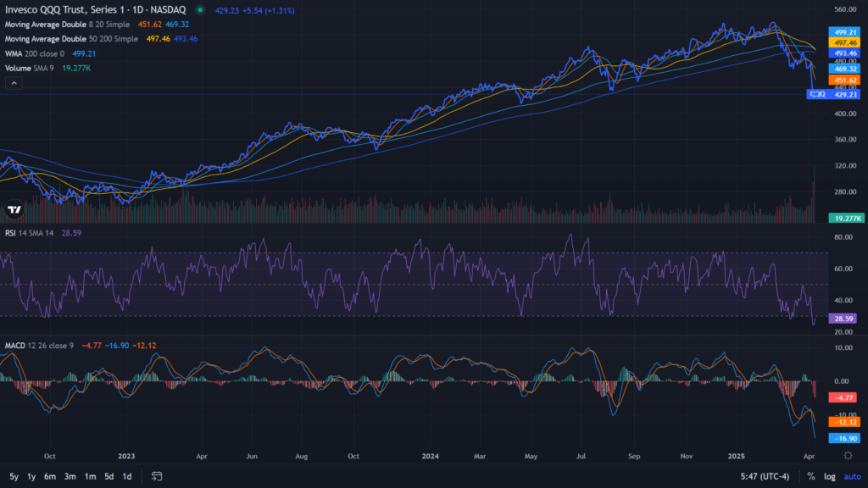Click the 499.21 WMA legend value

[x=84, y=53]
